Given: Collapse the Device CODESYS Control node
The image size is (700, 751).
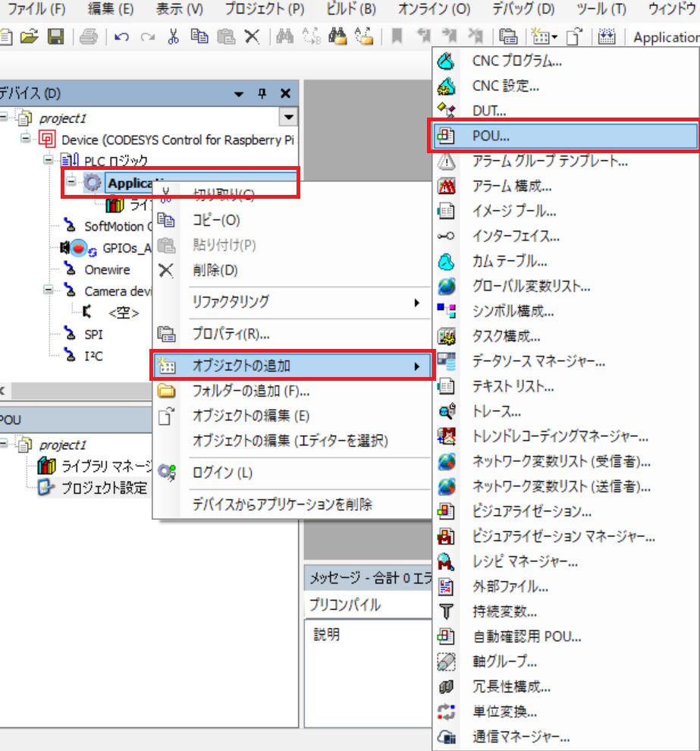Looking at the screenshot, I should (27, 140).
